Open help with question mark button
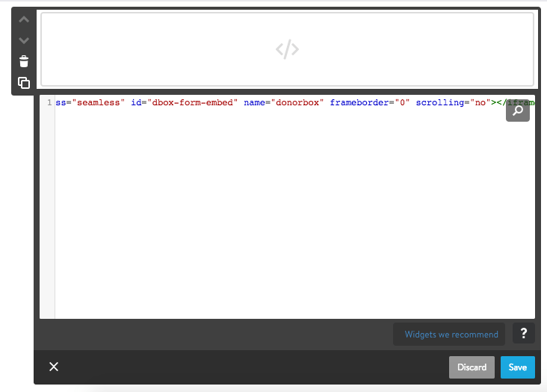Image resolution: width=547 pixels, height=392 pixels. click(x=523, y=334)
